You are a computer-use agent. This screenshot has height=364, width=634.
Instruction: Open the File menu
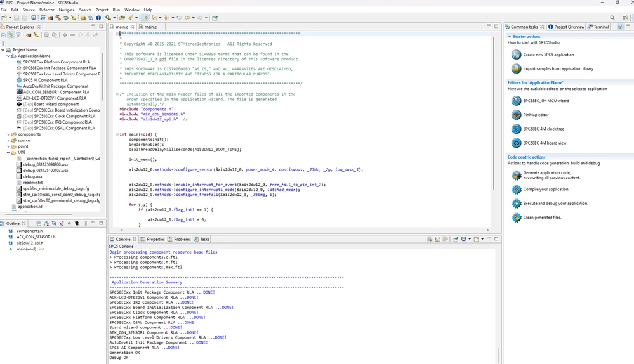pyautogui.click(x=4, y=10)
